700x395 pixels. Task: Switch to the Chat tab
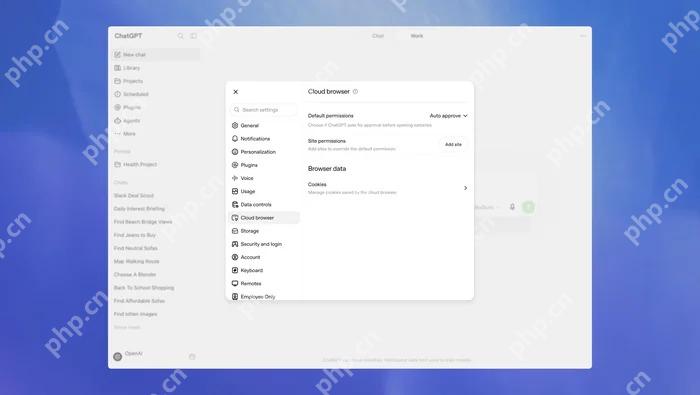point(378,36)
